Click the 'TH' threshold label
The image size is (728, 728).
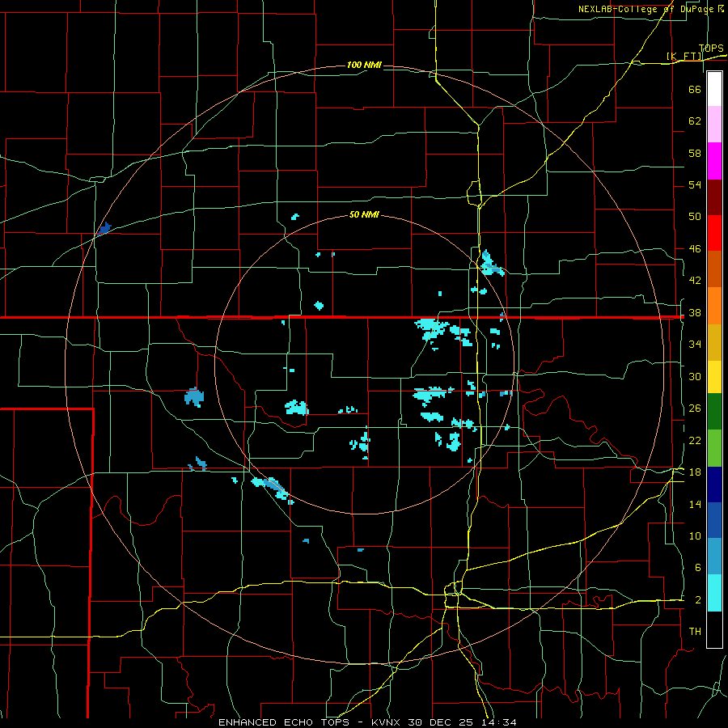pos(695,632)
